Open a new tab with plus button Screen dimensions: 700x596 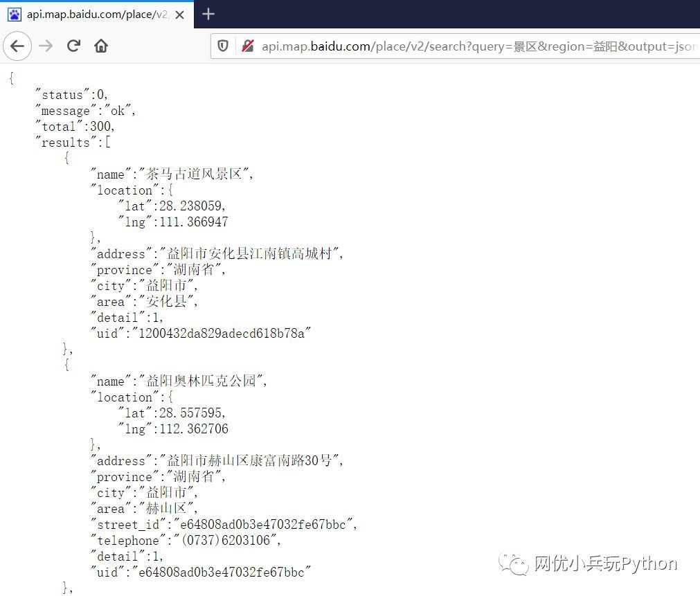coord(208,15)
